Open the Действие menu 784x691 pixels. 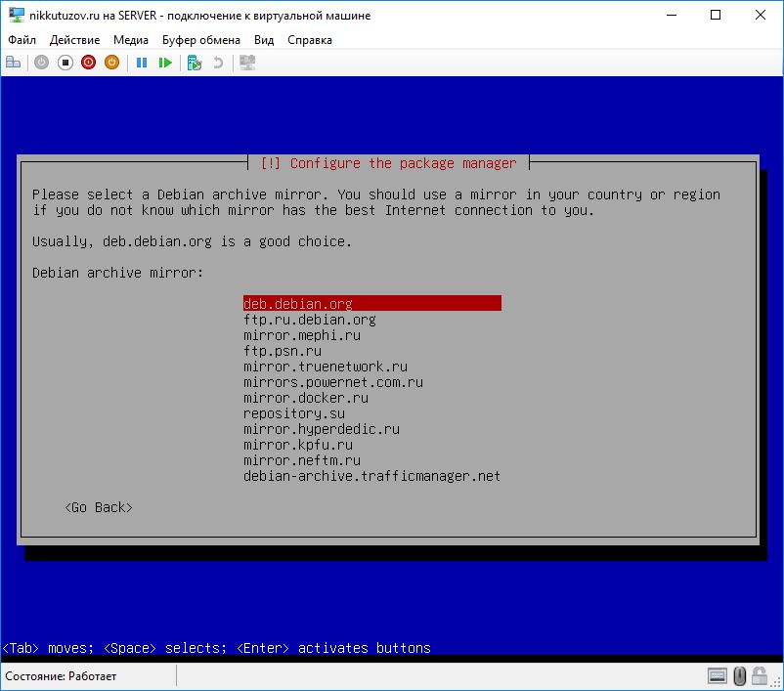click(74, 40)
